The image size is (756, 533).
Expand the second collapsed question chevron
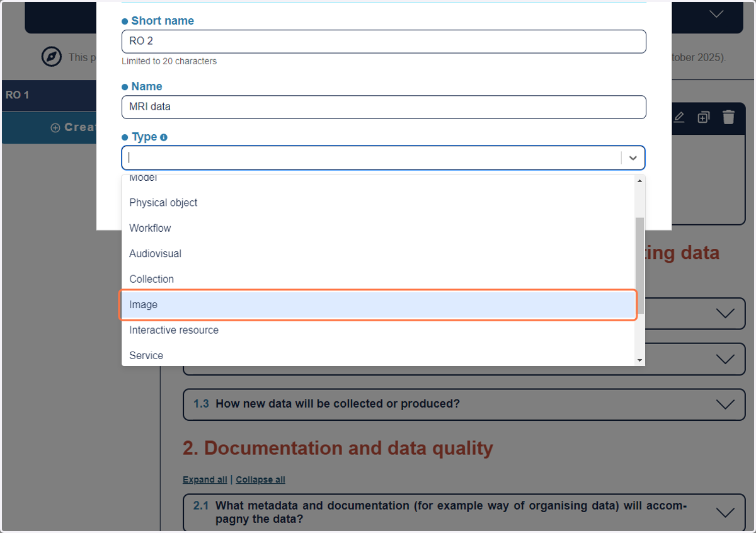726,359
